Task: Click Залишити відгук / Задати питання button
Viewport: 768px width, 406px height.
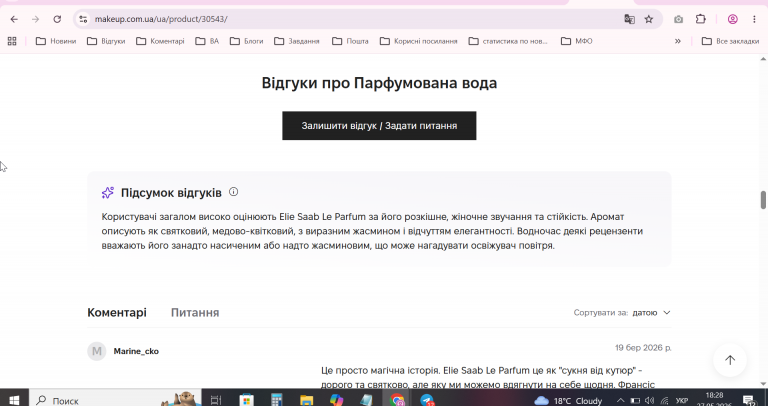Action: [379, 126]
